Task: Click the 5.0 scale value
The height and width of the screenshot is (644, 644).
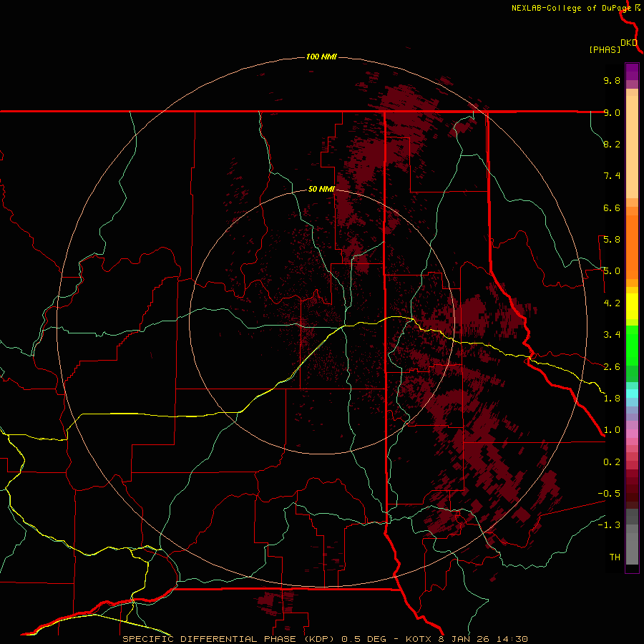Action: pos(612,271)
